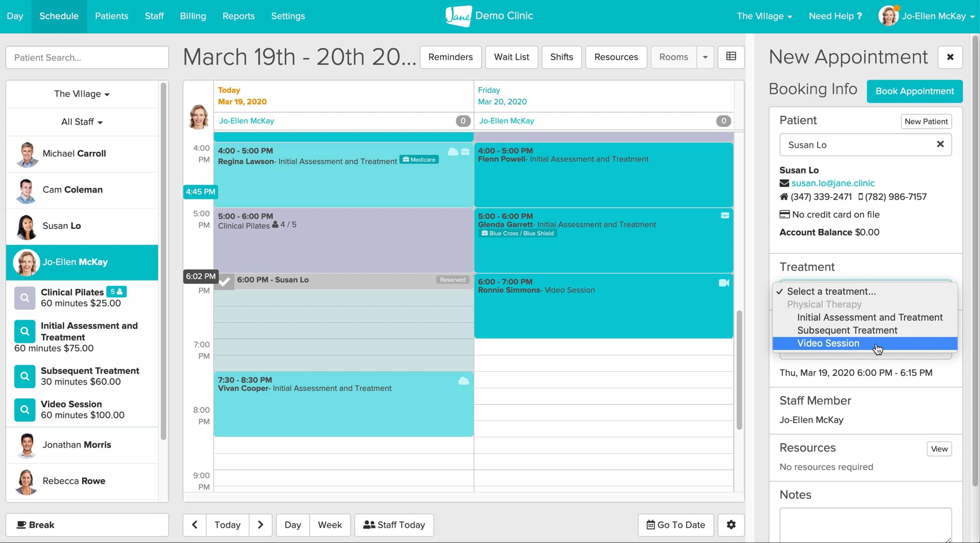Viewport: 980px width, 543px height.
Task: Click inside the Patient Search field
Action: tap(87, 57)
